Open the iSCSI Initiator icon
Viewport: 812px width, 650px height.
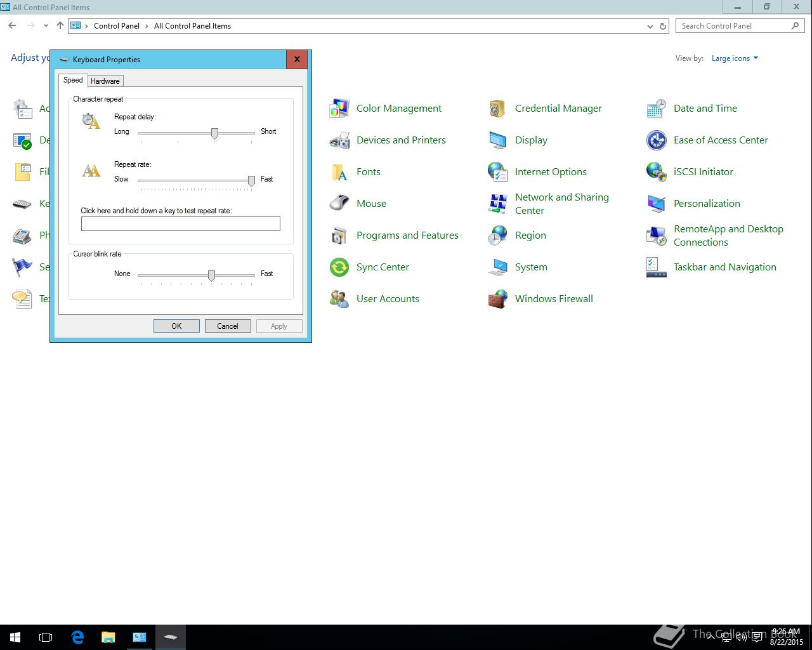[657, 172]
